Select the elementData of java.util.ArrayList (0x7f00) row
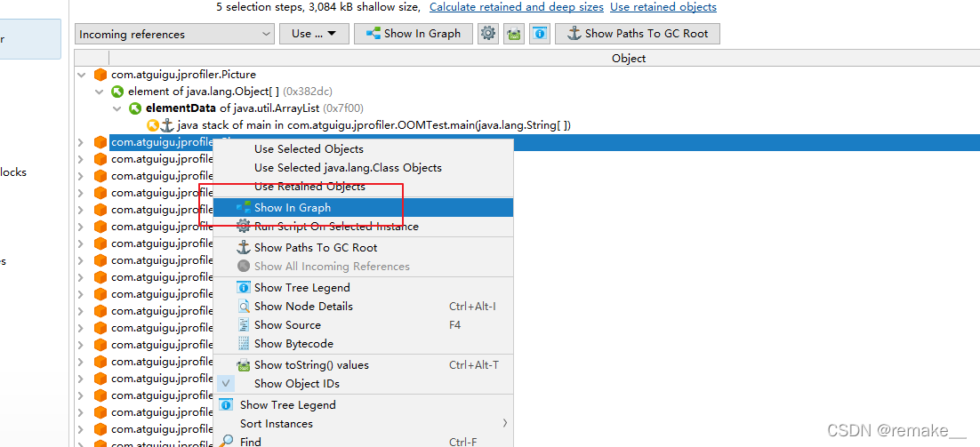The height and width of the screenshot is (447, 980). point(254,108)
